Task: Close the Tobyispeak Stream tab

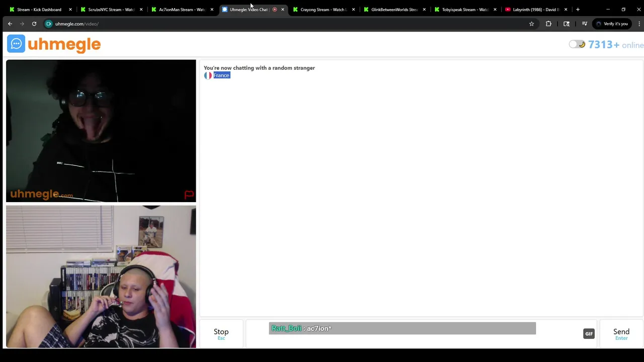Action: point(495,10)
